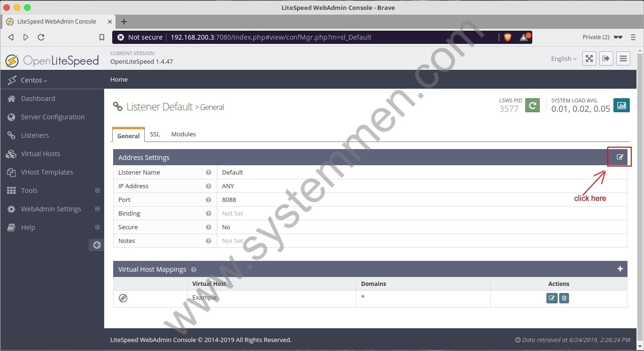Screen dimensions: 644x351
Task: Select the IP Address value ANY
Action: [x=228, y=186]
